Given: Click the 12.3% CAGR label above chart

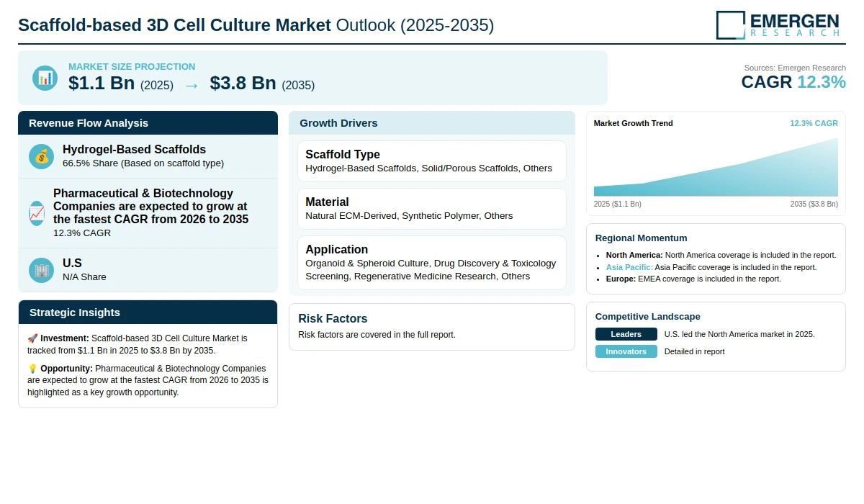Looking at the screenshot, I should (x=814, y=123).
